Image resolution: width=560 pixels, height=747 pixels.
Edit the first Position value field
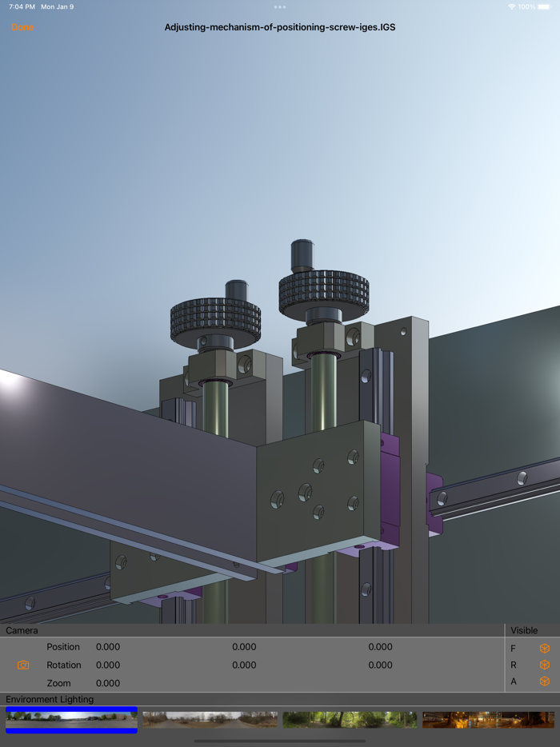[x=108, y=647]
